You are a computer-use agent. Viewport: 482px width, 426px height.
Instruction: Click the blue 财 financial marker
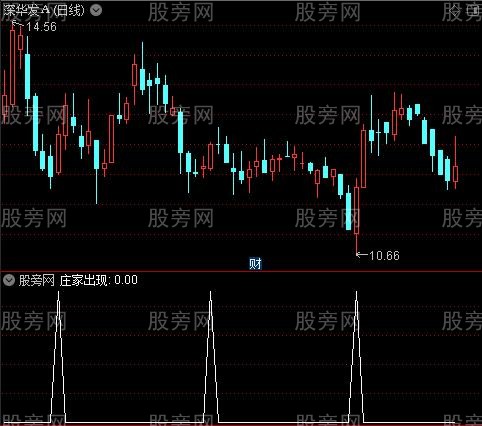[x=255, y=264]
